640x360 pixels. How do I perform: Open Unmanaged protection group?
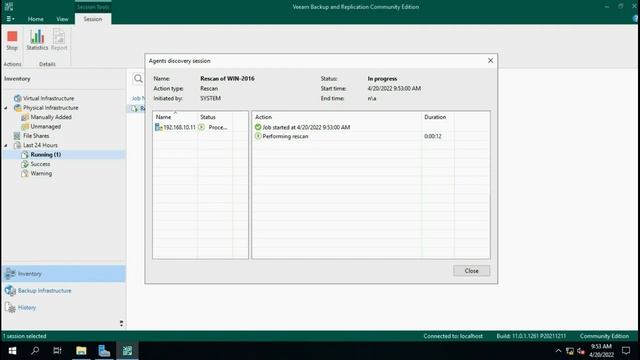pyautogui.click(x=46, y=127)
